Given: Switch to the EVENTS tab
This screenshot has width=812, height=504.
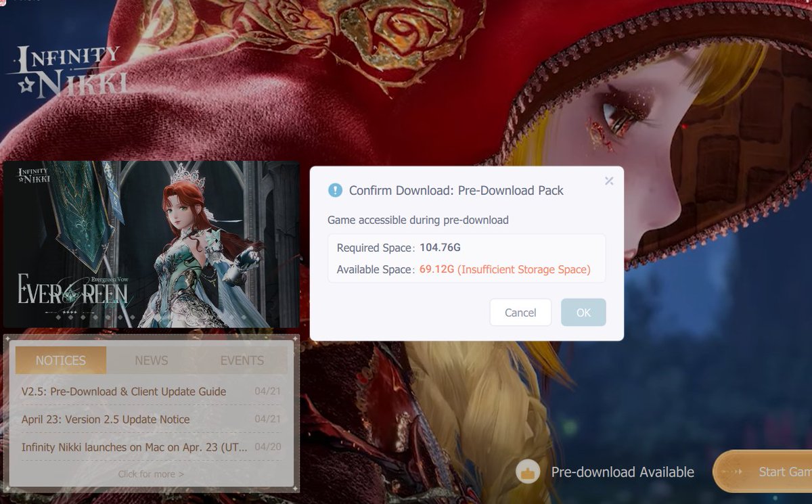Looking at the screenshot, I should 242,360.
